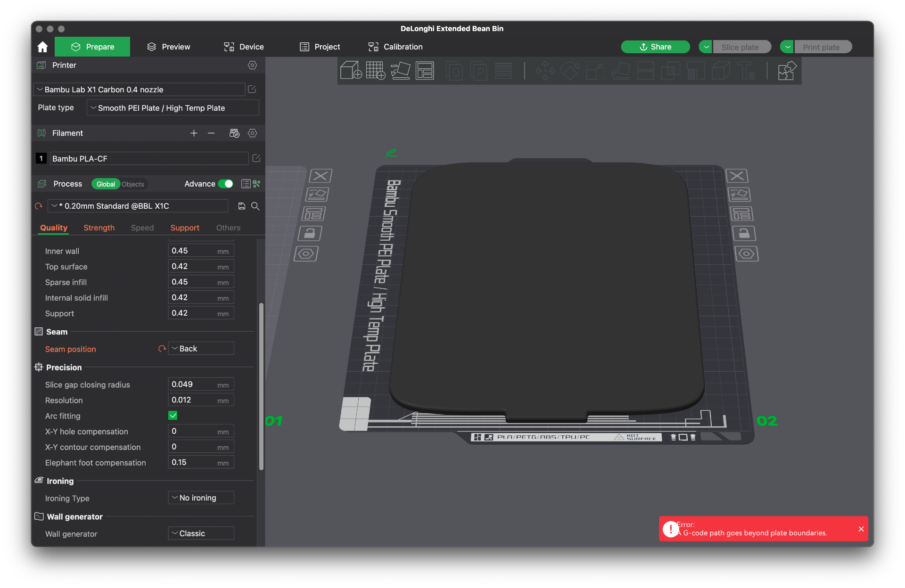Dismiss the G-code error notification
905x588 pixels.
[861, 529]
